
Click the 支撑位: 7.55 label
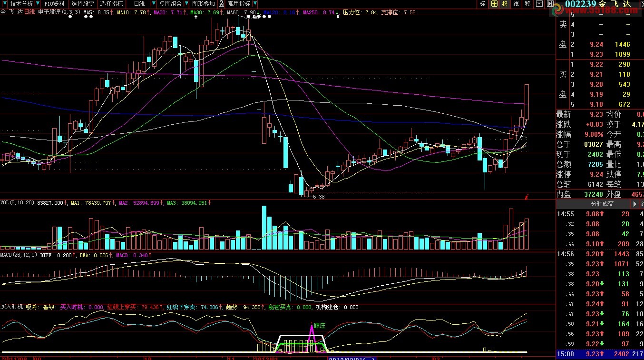(x=398, y=12)
